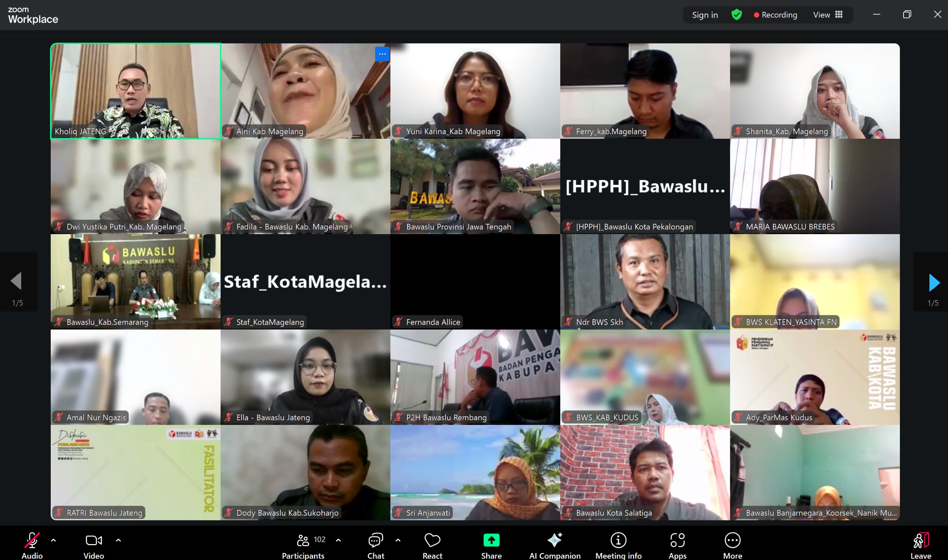This screenshot has width=948, height=560.
Task: Expand the Participants options caret
Action: 338,540
